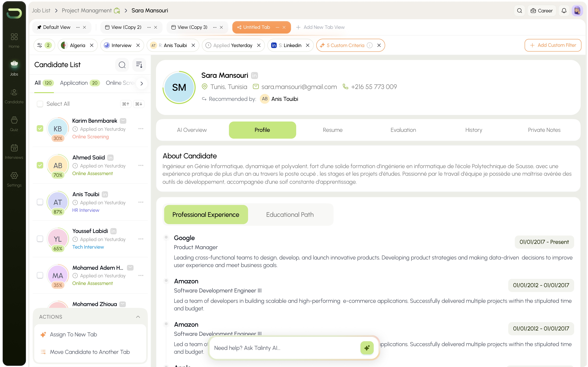The width and height of the screenshot is (588, 367).
Task: Click the sort candidates icon
Action: coord(139,65)
